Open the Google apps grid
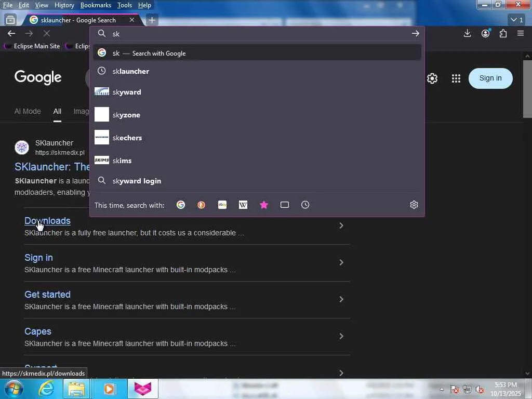This screenshot has width=532, height=399. 456,78
